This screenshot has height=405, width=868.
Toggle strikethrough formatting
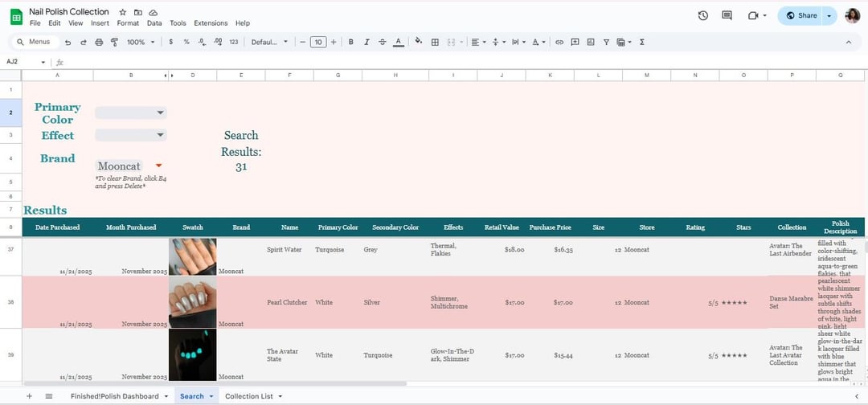point(382,42)
